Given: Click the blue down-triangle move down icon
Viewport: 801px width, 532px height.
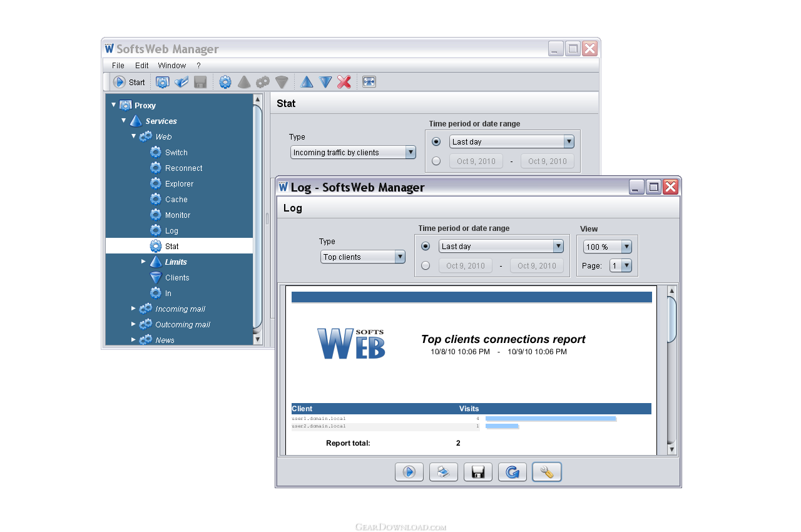Looking at the screenshot, I should pyautogui.click(x=325, y=82).
